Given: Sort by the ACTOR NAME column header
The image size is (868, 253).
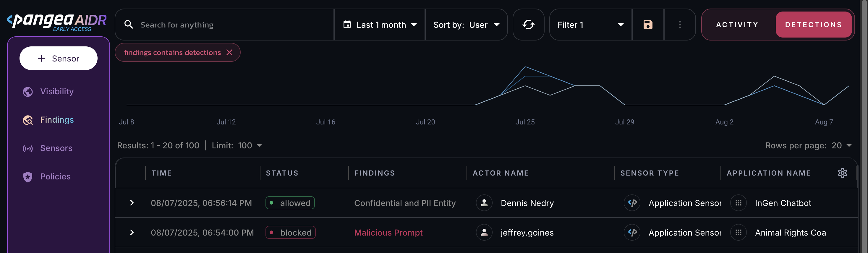Looking at the screenshot, I should click(501, 173).
